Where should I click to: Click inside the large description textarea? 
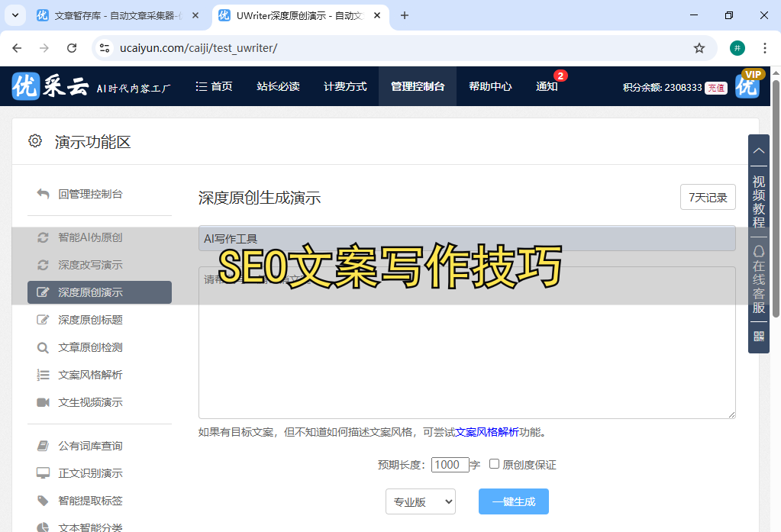[x=466, y=343]
